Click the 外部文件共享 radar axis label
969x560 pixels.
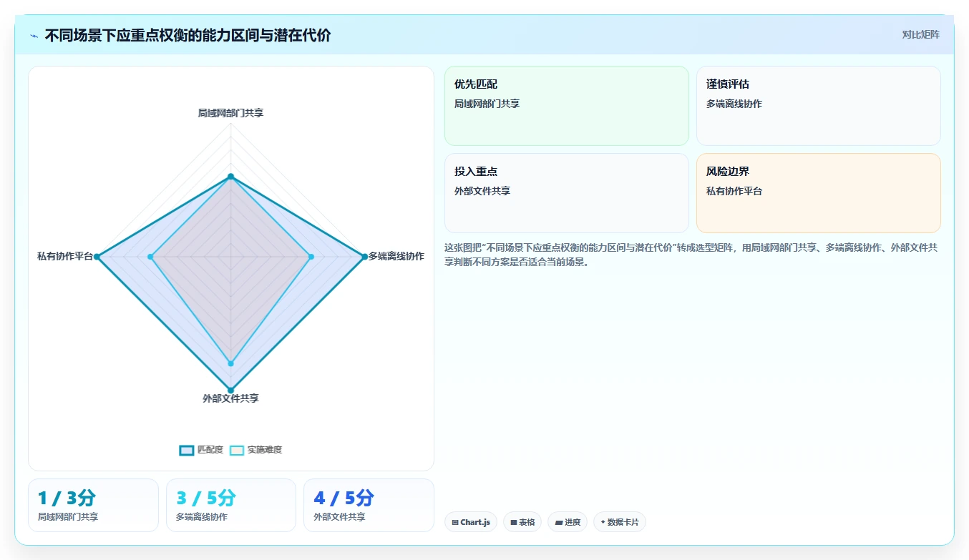point(230,398)
